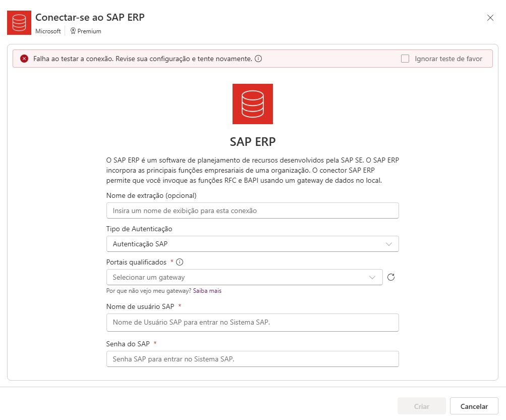
Task: Click the Premium badge icon
Action: (x=73, y=31)
